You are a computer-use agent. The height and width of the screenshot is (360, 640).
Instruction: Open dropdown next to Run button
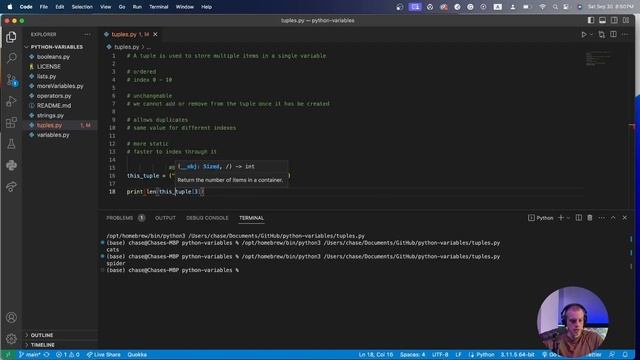[591, 35]
